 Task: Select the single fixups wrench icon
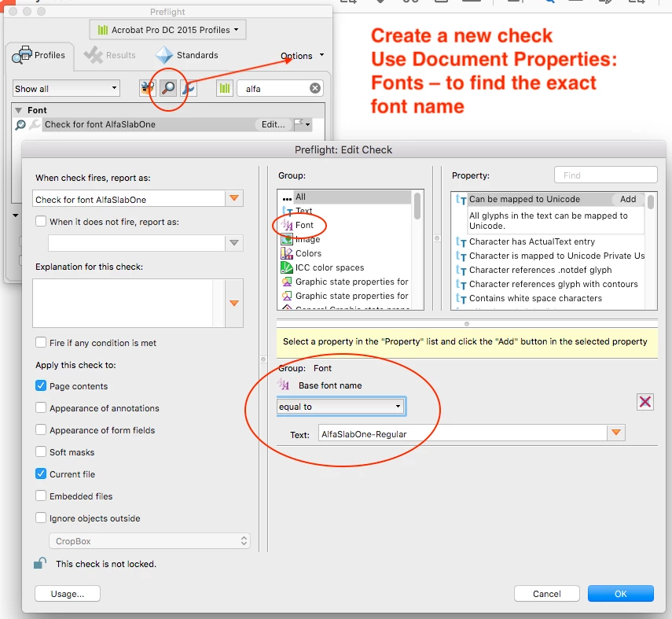[x=188, y=88]
